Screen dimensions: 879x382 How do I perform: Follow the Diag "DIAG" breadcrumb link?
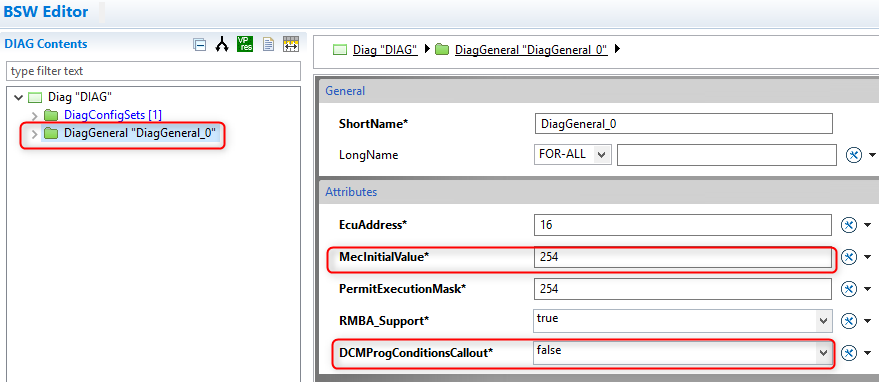[385, 50]
